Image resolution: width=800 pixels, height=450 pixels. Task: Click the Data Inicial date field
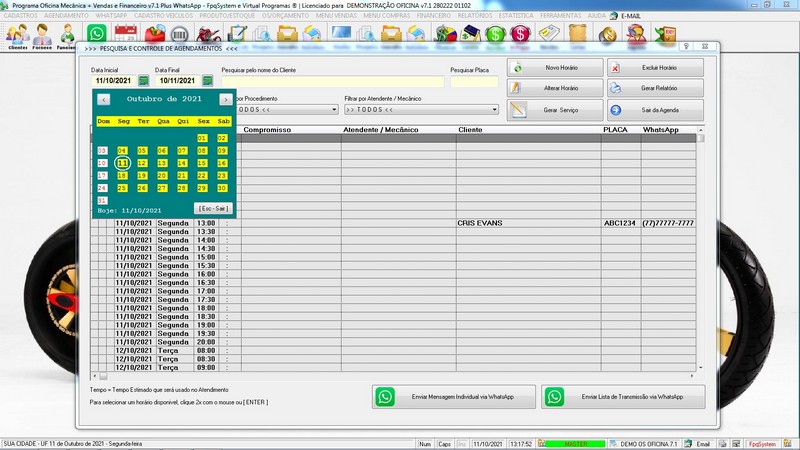coord(114,81)
